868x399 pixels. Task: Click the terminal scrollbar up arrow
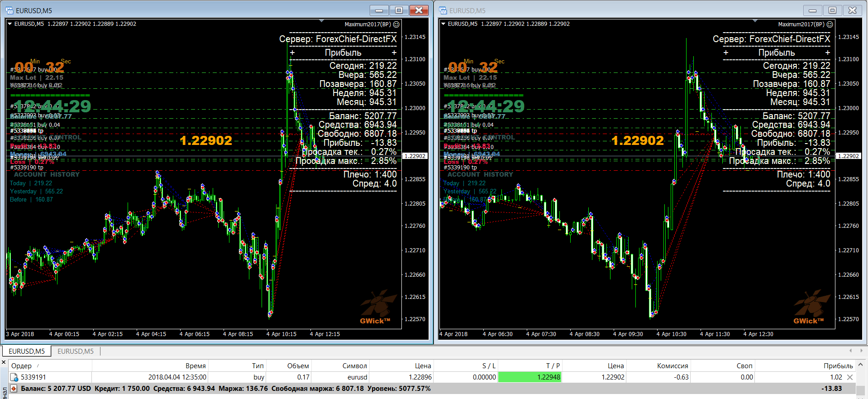tap(861, 365)
